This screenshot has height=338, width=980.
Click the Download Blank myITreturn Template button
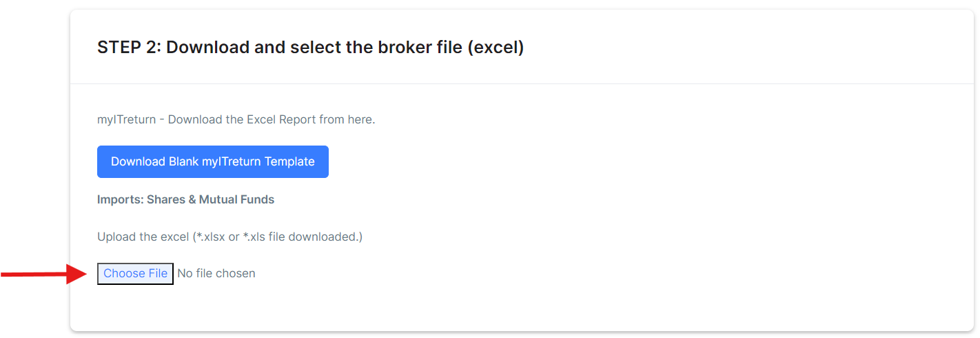point(213,161)
